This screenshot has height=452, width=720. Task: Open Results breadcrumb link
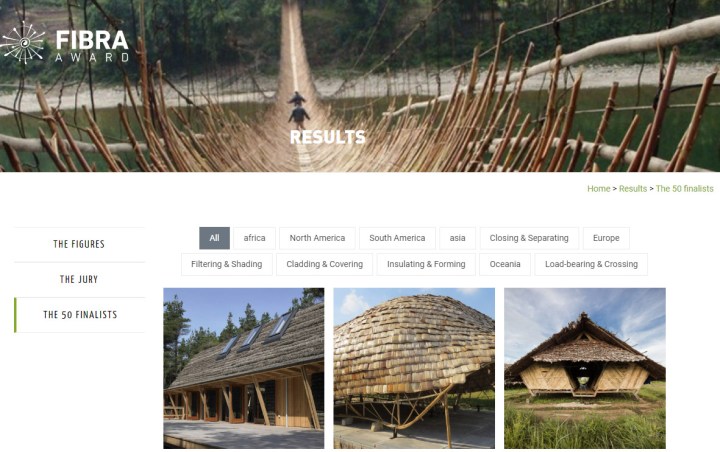click(633, 189)
